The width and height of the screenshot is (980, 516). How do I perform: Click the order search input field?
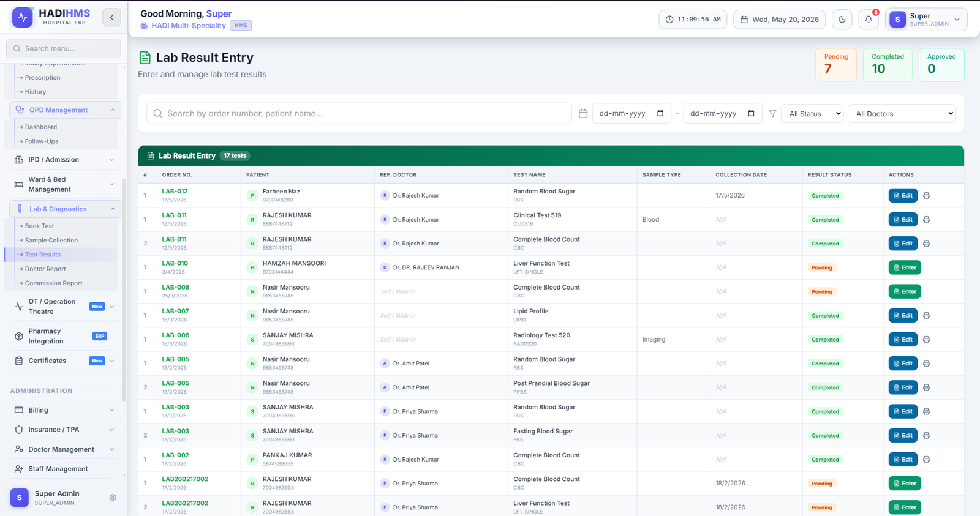[359, 114]
